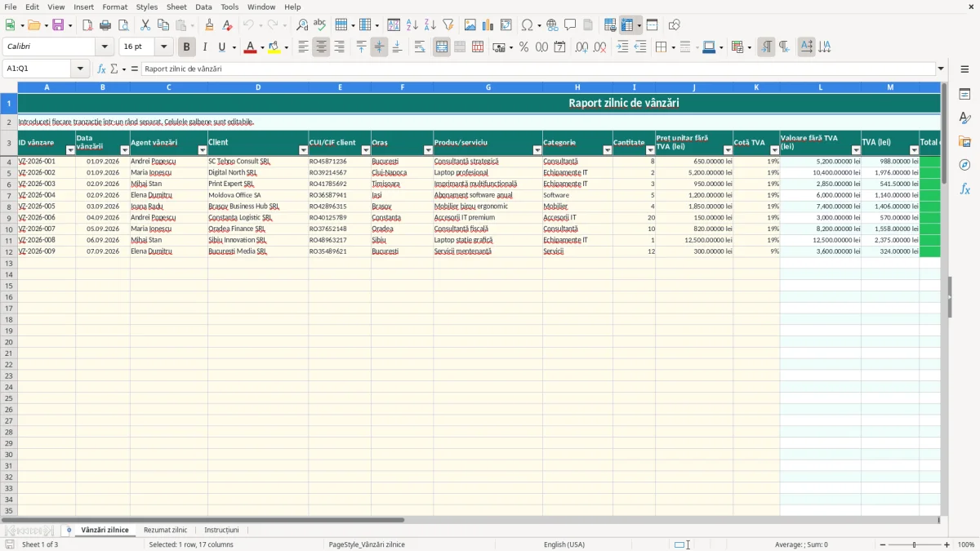Click the Sort Descending icon
The height and width of the screenshot is (551, 980).
pyautogui.click(x=430, y=25)
